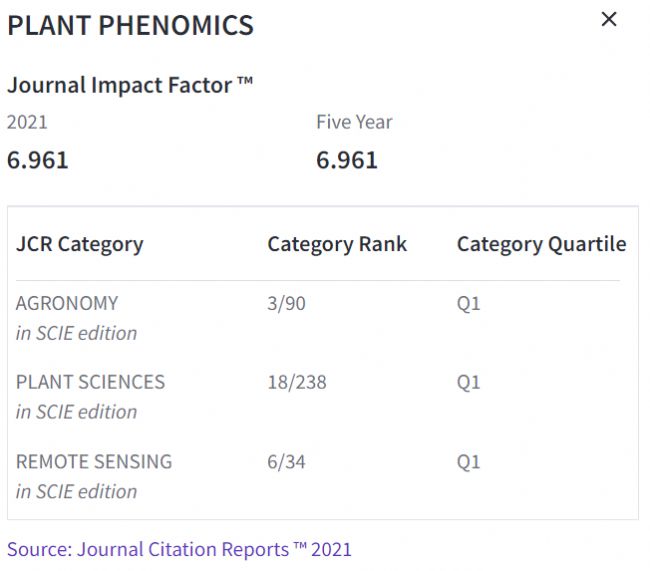Click the Q1 quartile for Remote Sensing
Screen dimensions: 650x571
468,462
